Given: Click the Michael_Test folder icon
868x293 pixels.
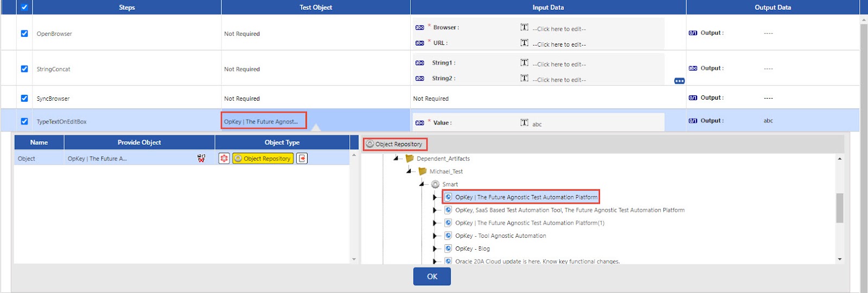Looking at the screenshot, I should tap(423, 171).
